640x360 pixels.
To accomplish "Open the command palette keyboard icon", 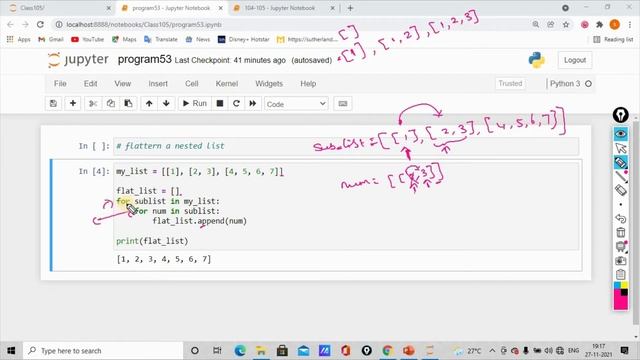I will [343, 104].
